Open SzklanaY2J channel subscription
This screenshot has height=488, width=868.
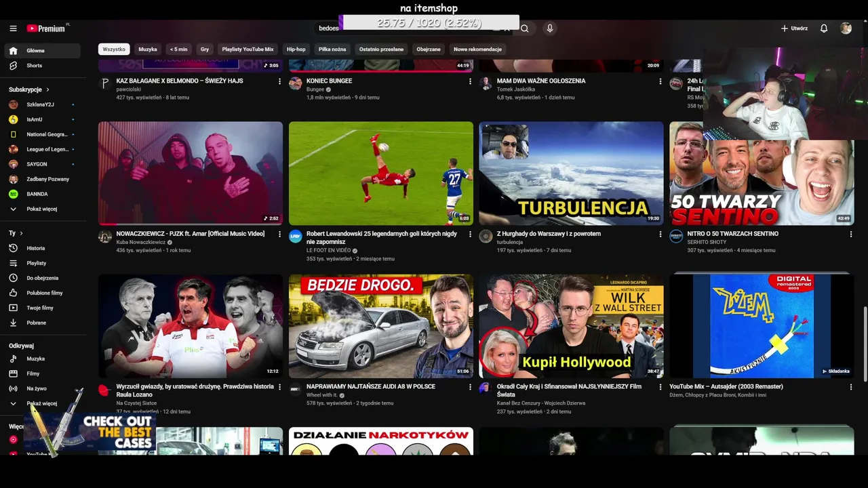coord(42,104)
